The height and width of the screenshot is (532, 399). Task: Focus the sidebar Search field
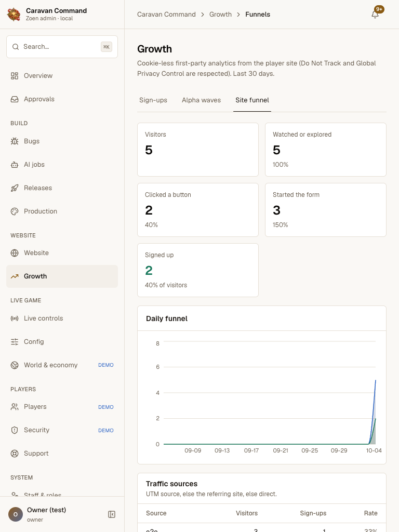pos(62,47)
